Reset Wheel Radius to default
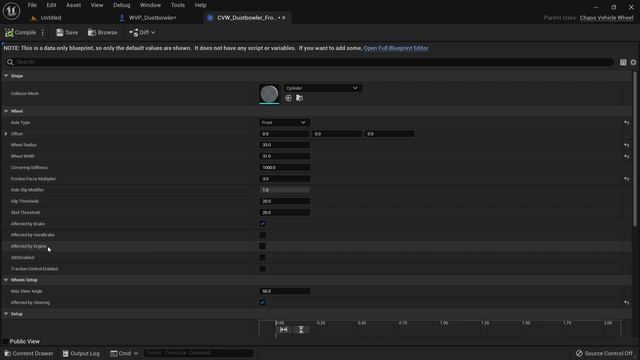 point(626,145)
